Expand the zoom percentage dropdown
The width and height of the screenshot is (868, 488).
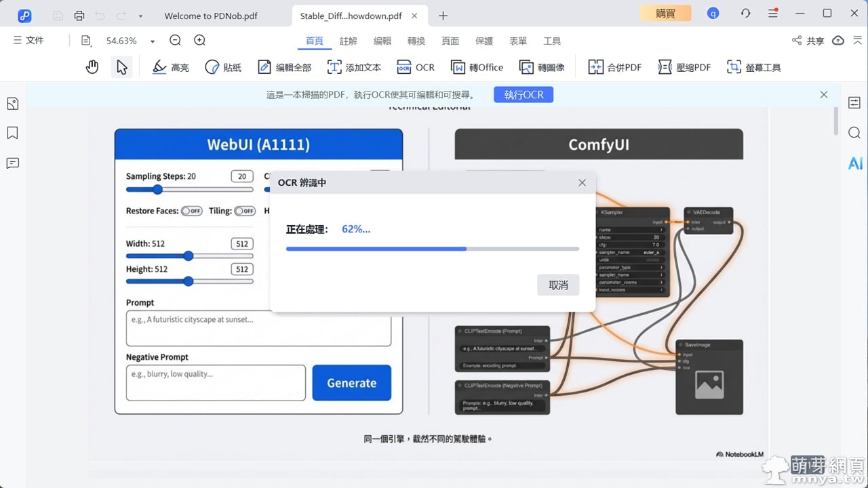(153, 41)
